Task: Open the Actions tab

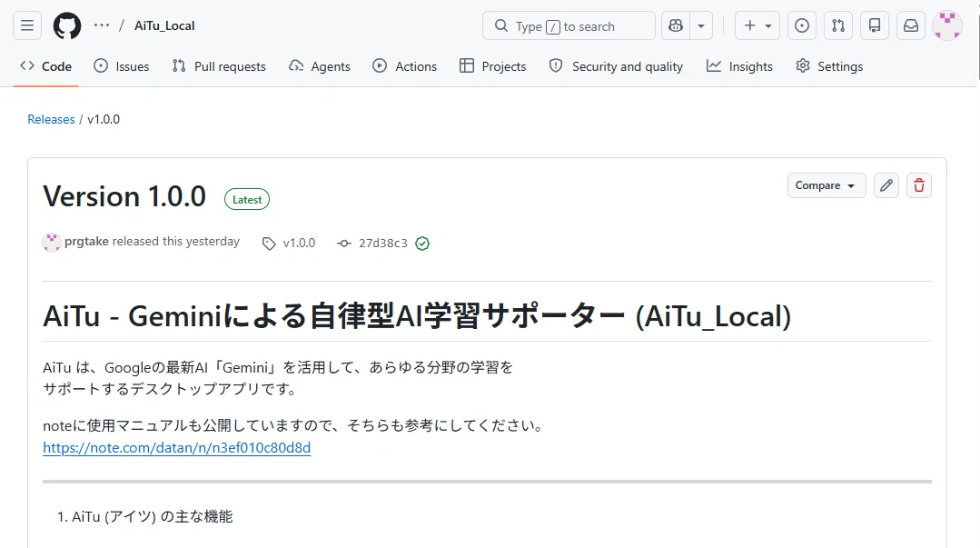Action: 404,66
